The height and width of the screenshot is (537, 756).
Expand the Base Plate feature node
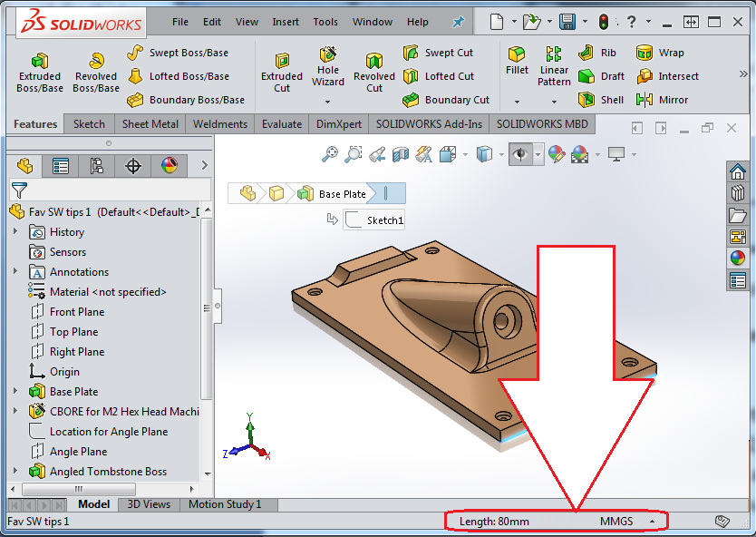(x=15, y=391)
